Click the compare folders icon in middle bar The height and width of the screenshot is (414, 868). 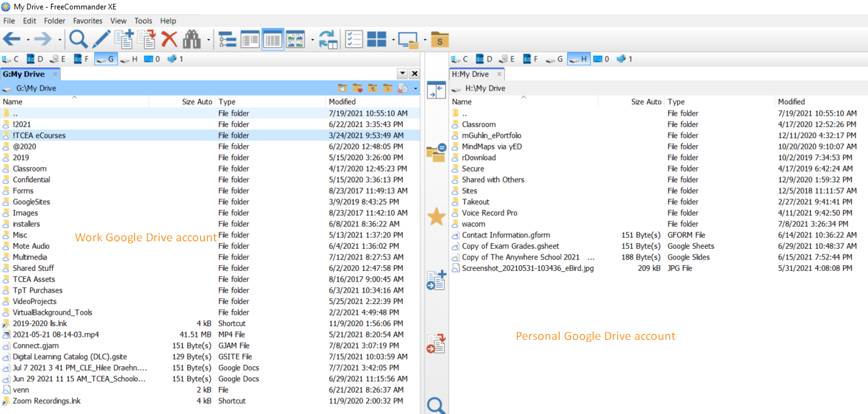[x=436, y=152]
